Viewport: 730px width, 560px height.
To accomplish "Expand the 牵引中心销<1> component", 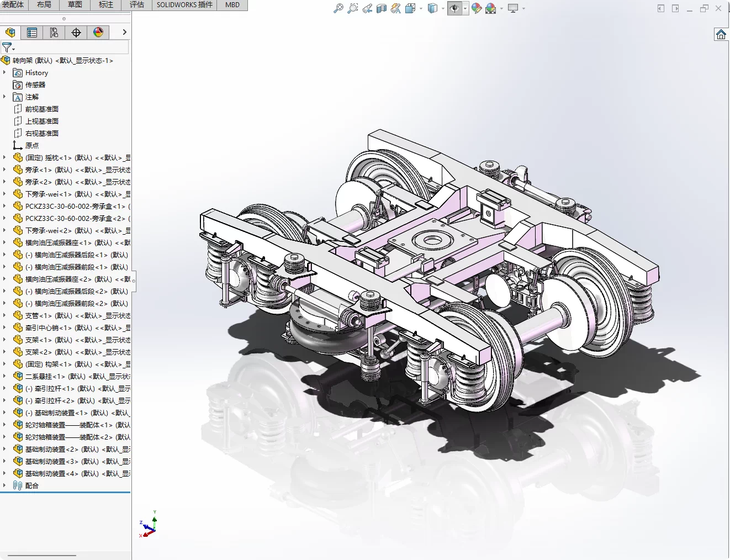I will tap(4, 327).
